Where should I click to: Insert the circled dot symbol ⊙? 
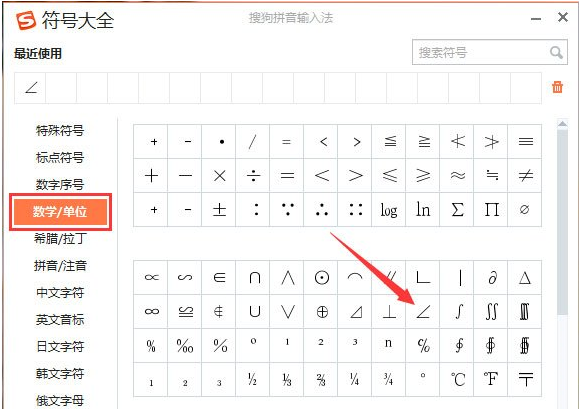321,278
